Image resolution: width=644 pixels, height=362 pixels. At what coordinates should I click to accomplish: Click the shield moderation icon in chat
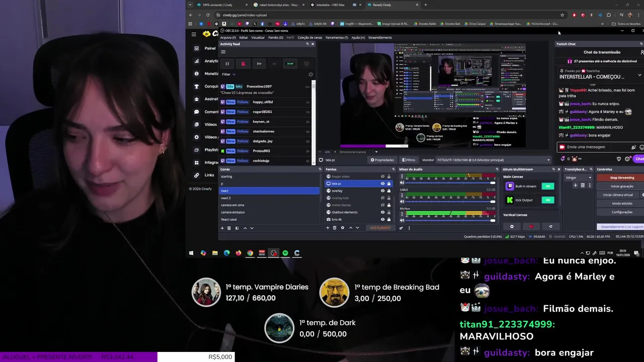pos(619,159)
